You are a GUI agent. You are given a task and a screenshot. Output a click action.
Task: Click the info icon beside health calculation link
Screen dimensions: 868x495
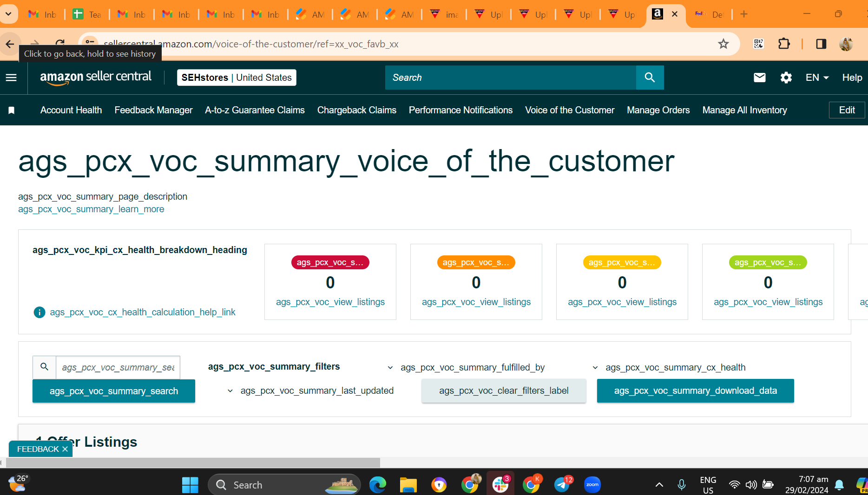(x=39, y=312)
